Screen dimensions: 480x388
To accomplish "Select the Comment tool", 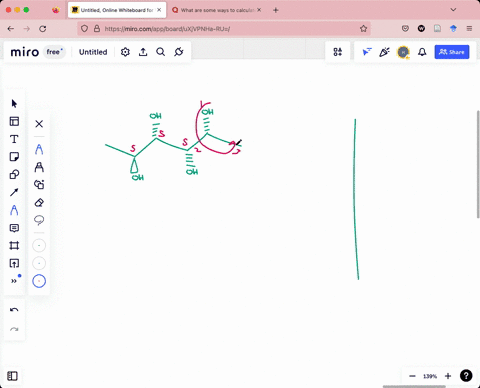I will 14,228.
